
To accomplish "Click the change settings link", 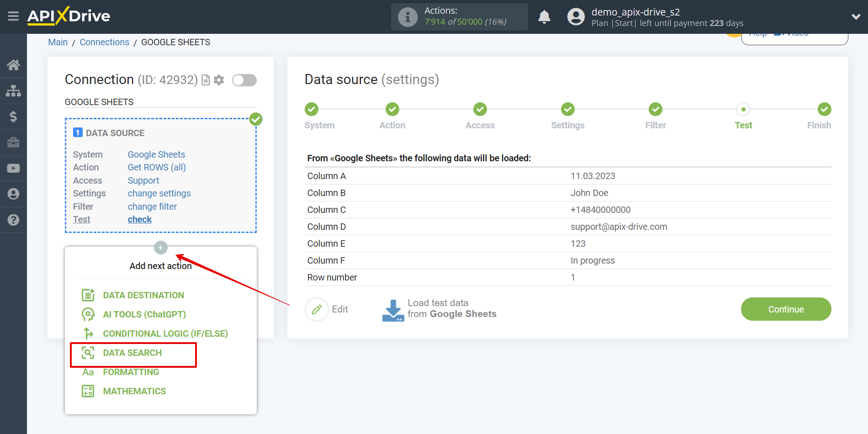I will point(159,193).
